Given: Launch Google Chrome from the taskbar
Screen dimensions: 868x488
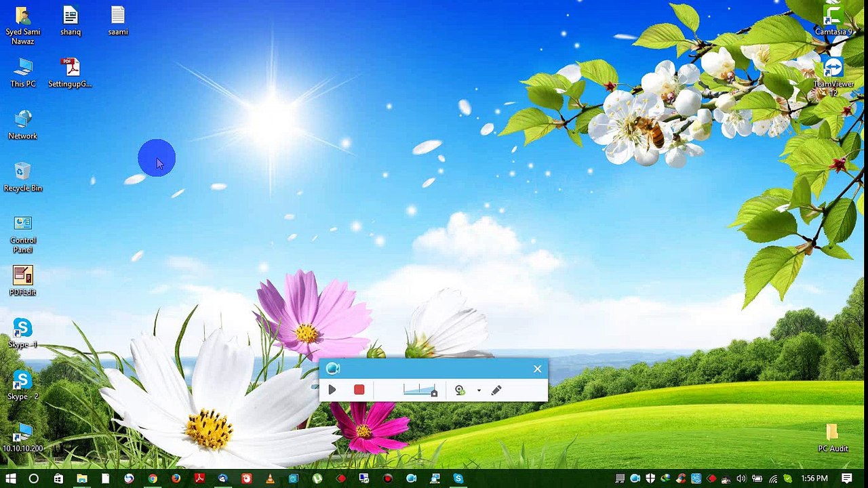Looking at the screenshot, I should (152, 479).
